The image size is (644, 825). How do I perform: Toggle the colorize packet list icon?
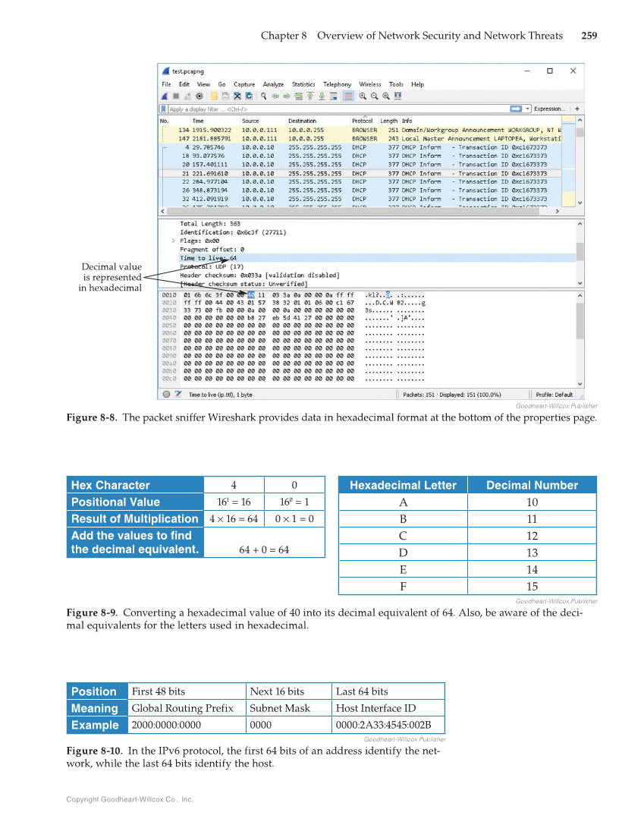tap(348, 96)
